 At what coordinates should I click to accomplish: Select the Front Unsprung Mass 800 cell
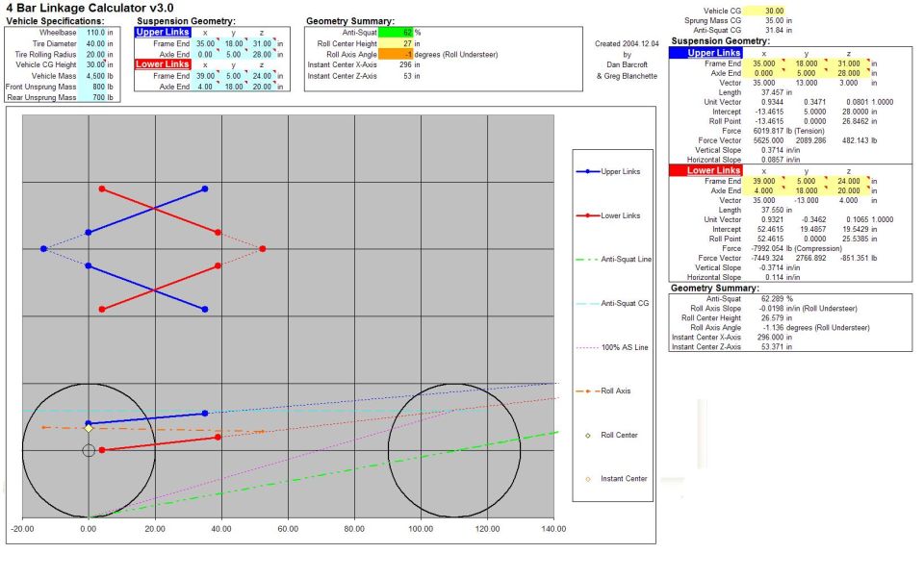(x=92, y=87)
